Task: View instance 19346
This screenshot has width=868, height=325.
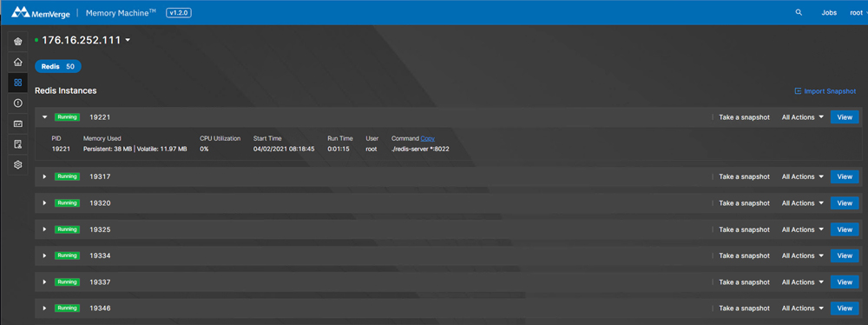Action: pyautogui.click(x=845, y=308)
